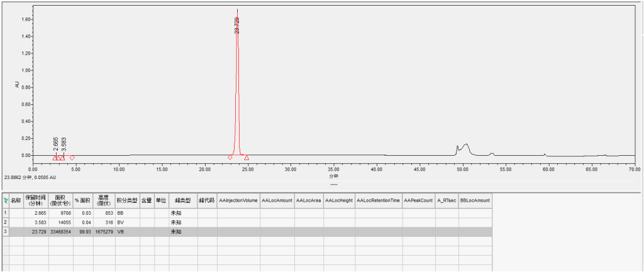Image resolution: width=644 pixels, height=272 pixels.
Task: Click the BBLocAmount column header
Action: [x=475, y=200]
